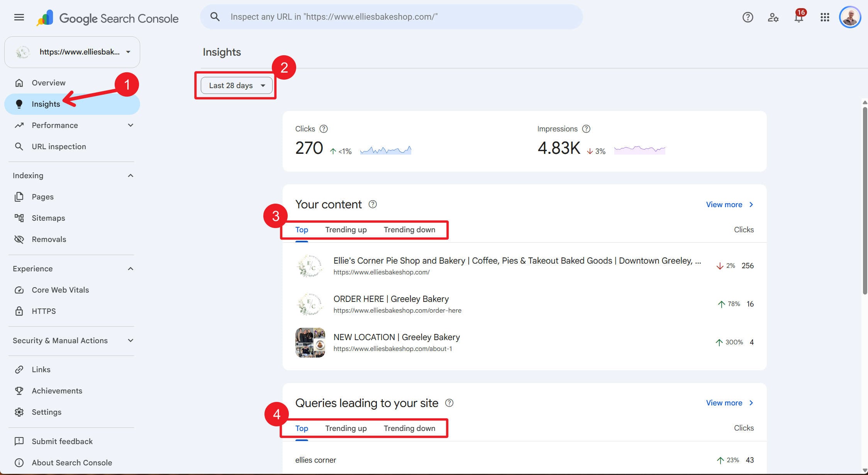Show help for Clicks metric
This screenshot has width=868, height=475.
click(x=324, y=129)
